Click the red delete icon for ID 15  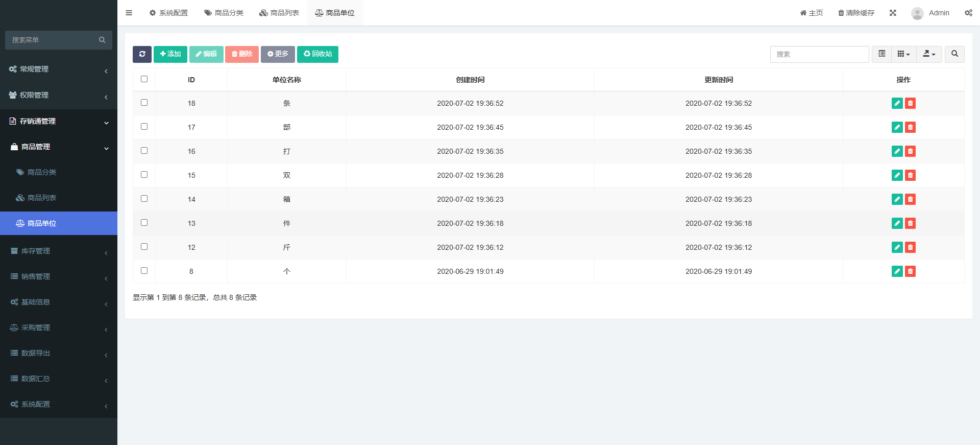click(x=910, y=175)
